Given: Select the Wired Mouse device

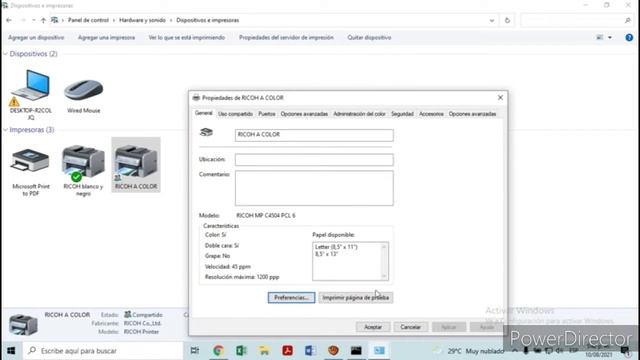Looking at the screenshot, I should coord(84,96).
